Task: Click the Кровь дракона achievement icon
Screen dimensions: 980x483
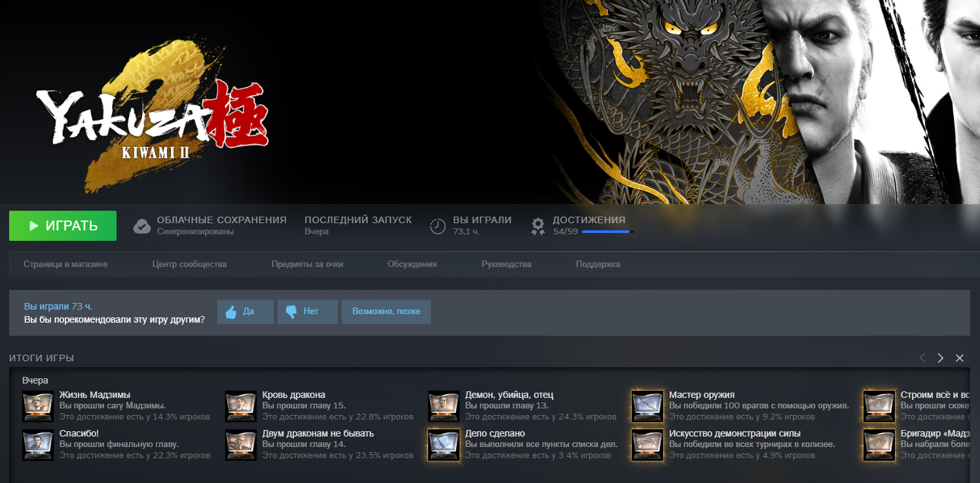Action: 241,406
